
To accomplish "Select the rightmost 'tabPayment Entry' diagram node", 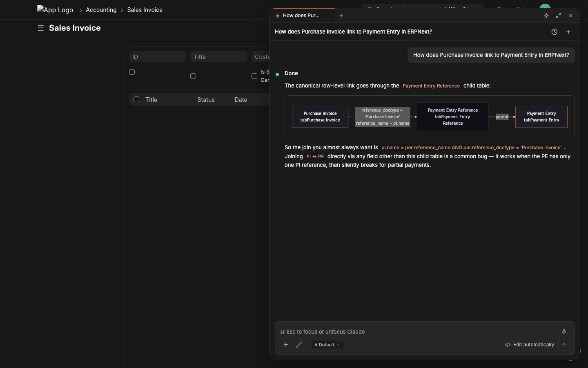I will click(541, 117).
